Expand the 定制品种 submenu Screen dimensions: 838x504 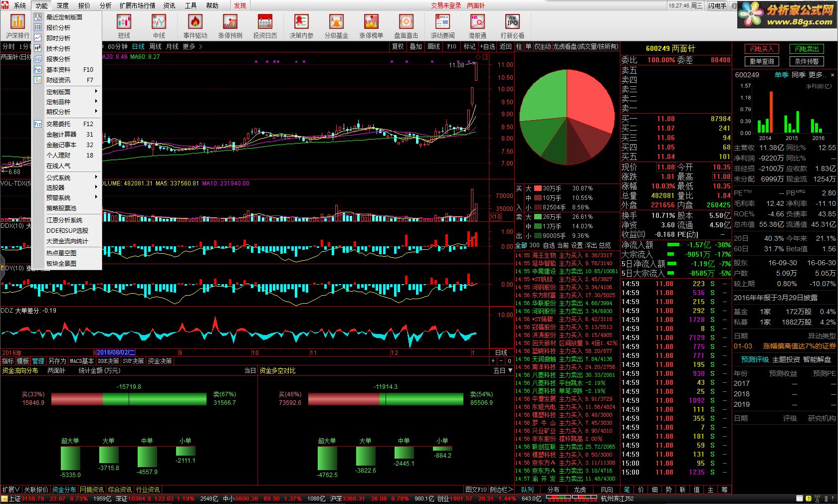(x=67, y=102)
